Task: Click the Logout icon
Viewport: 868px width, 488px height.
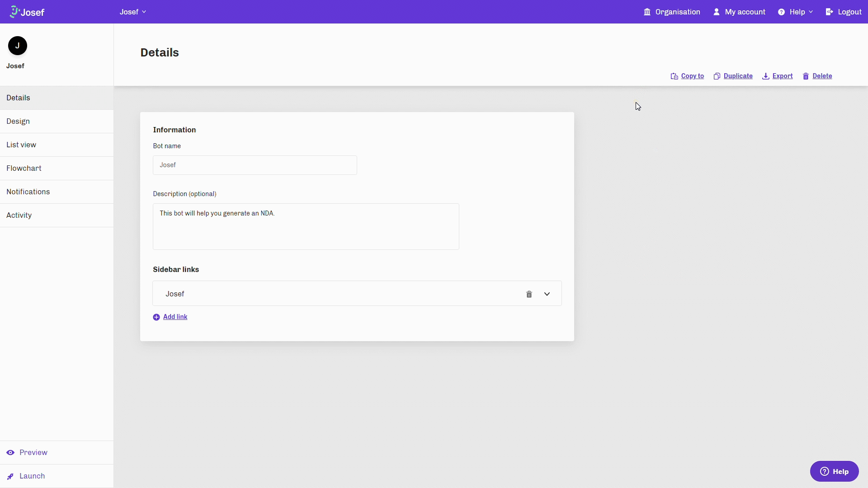Action: click(x=830, y=12)
